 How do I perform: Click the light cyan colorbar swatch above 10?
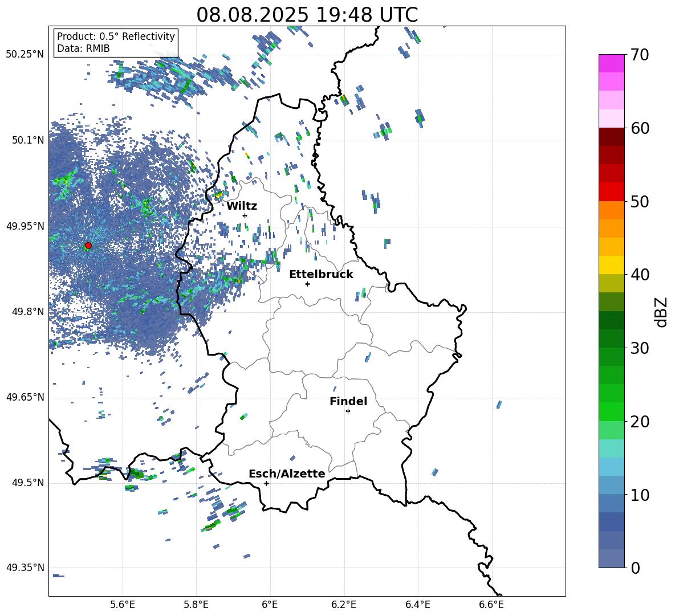pos(612,467)
